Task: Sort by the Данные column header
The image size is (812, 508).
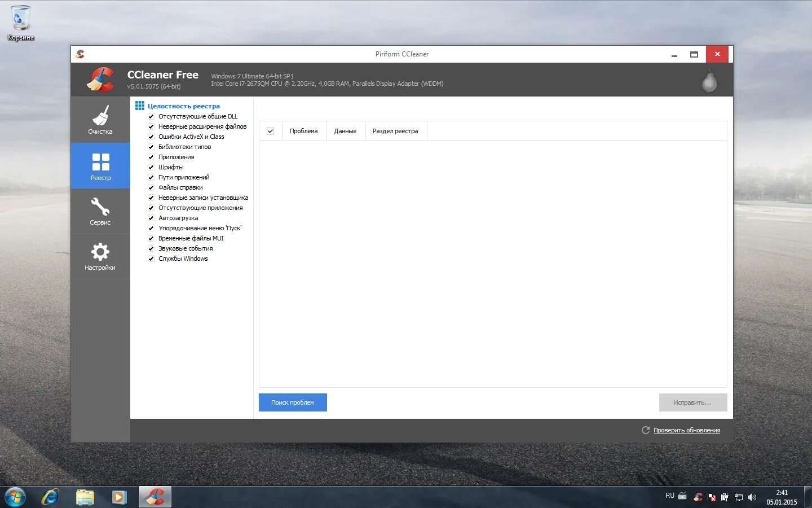Action: [x=345, y=131]
